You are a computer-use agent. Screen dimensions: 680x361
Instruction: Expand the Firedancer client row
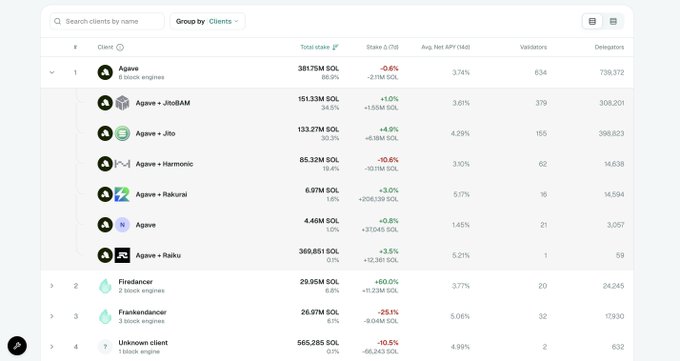click(52, 286)
